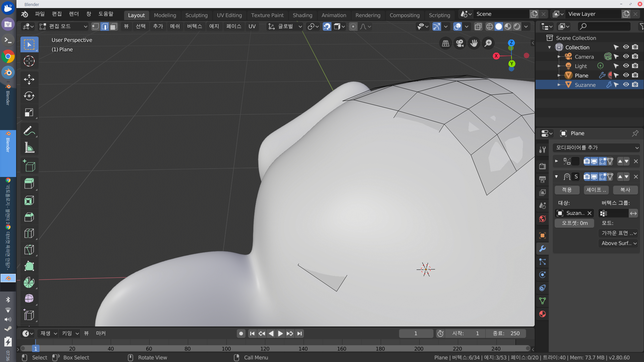The height and width of the screenshot is (362, 644).
Task: Apply modifier as shape key
Action: pos(596,190)
